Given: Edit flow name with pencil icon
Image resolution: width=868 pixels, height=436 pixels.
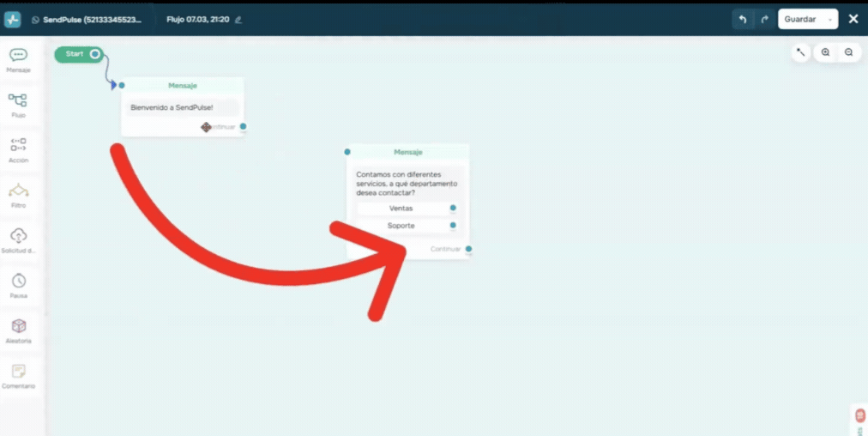Looking at the screenshot, I should click(x=238, y=19).
